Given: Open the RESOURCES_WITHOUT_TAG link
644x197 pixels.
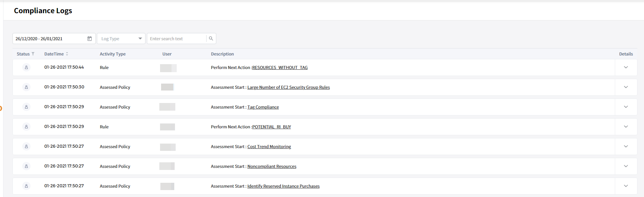Looking at the screenshot, I should tap(280, 68).
